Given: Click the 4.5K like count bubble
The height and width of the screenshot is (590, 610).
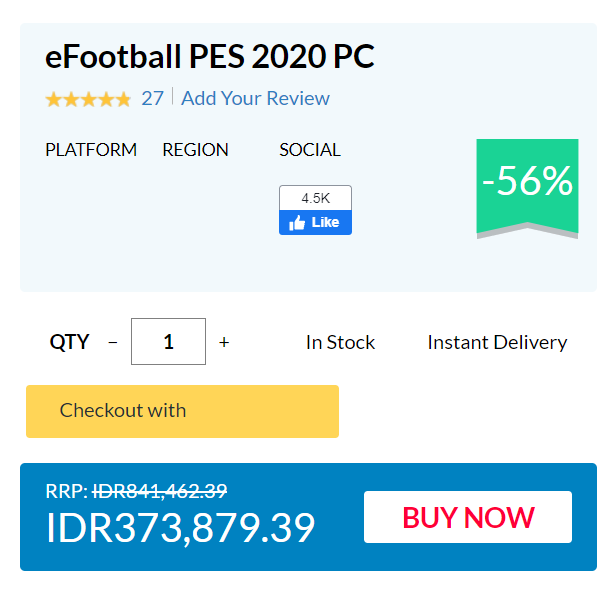Looking at the screenshot, I should 315,198.
